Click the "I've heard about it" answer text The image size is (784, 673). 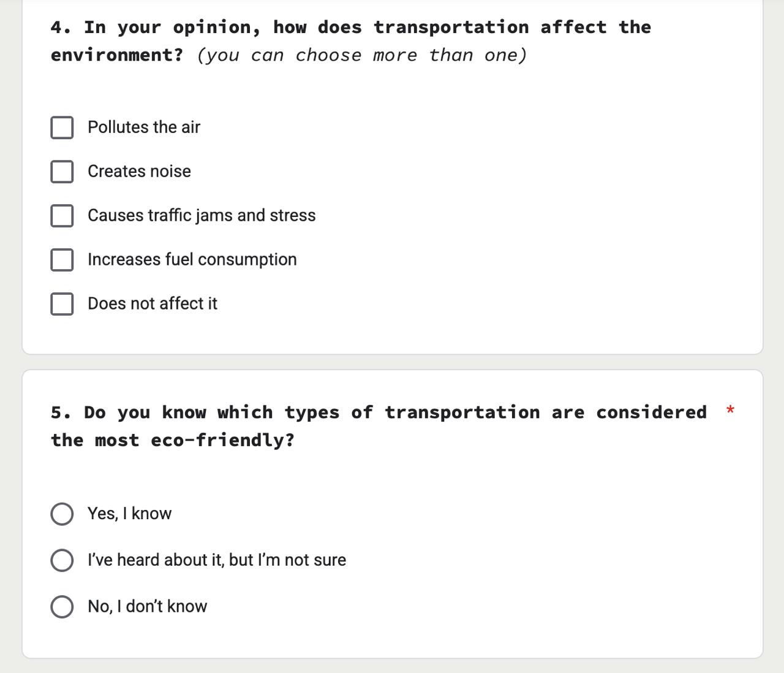point(217,560)
